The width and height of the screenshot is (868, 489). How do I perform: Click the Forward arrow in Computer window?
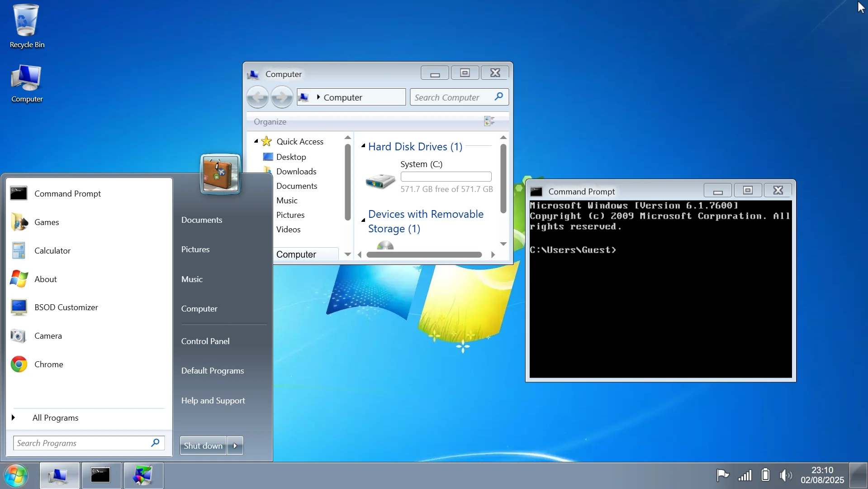tap(282, 97)
